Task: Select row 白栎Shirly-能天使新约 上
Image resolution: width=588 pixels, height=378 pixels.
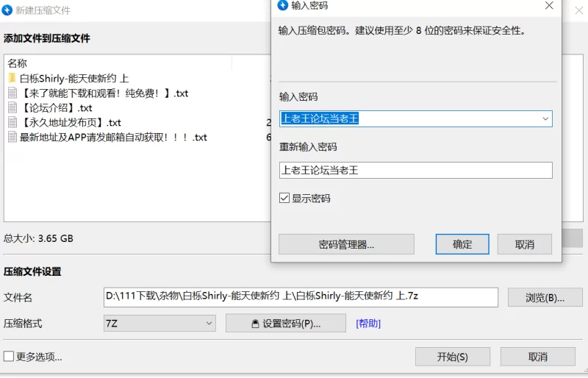Action: coord(137,78)
